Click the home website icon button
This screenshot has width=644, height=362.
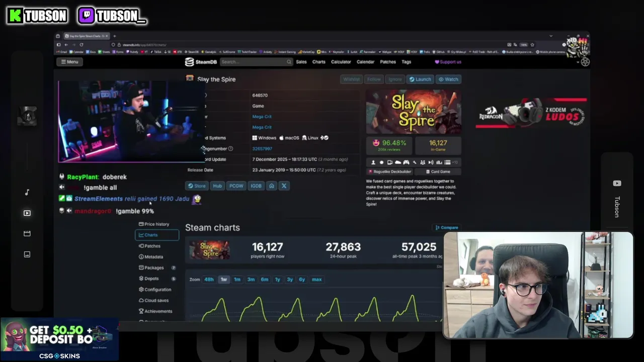point(272,186)
